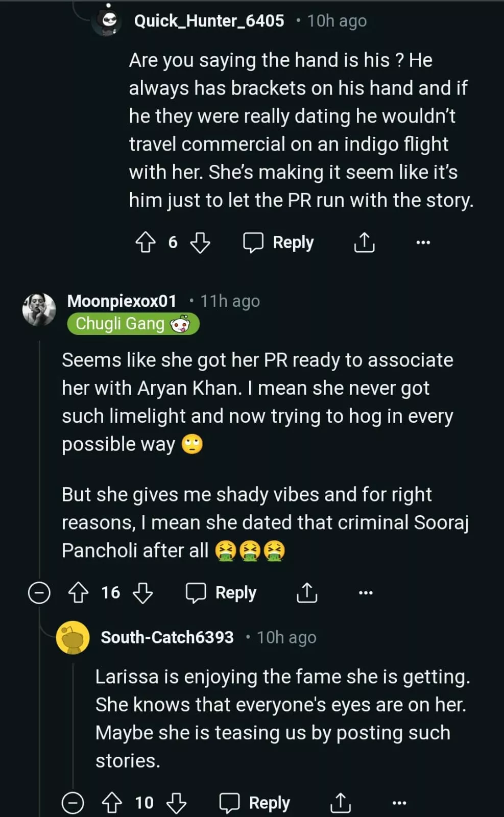Screen dimensions: 504x817
Task: Open South-Catch6393's yellow avatar
Action: coord(73,637)
